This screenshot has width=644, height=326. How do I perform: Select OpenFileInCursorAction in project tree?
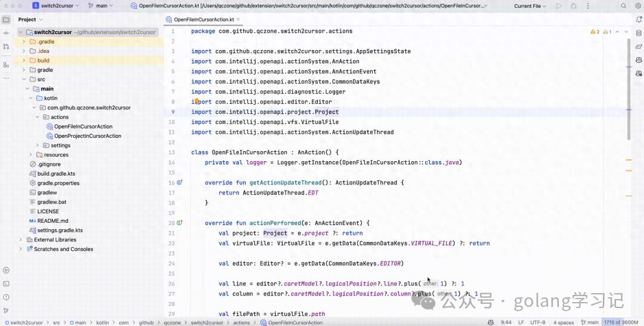point(83,126)
